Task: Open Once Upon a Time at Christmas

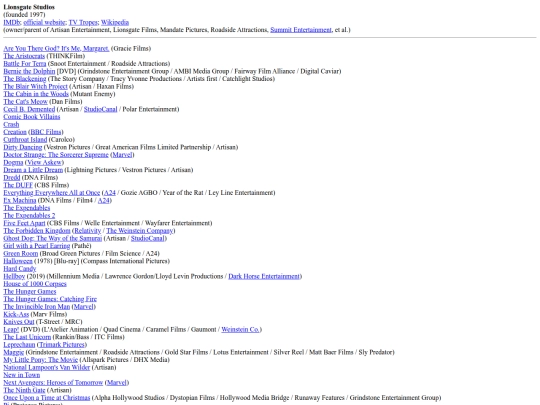Action: [x=47, y=397]
